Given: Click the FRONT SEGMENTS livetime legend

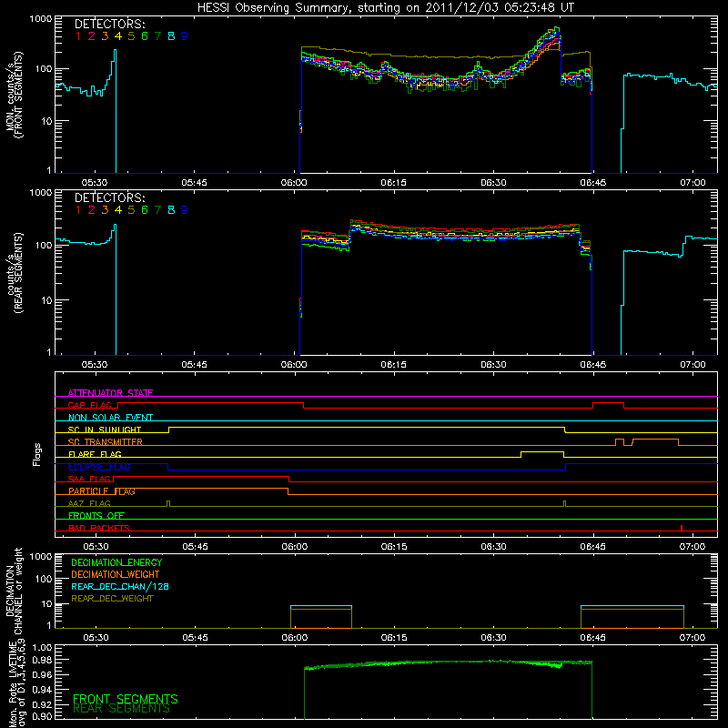Looking at the screenshot, I should pos(126,699).
